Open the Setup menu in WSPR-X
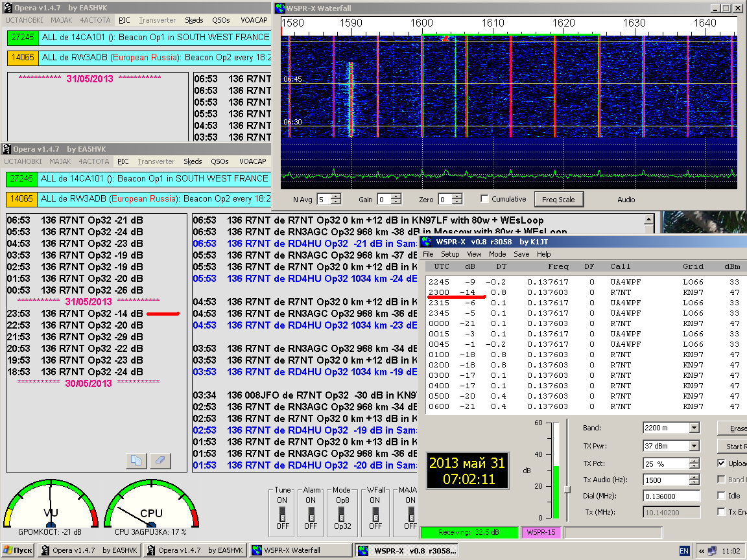Viewport: 747px width, 560px height. (450, 254)
